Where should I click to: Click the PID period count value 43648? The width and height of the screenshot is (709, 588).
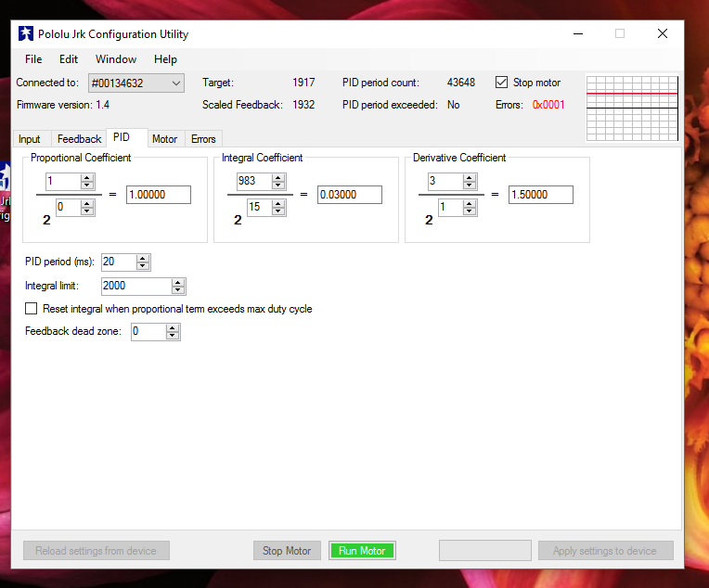[461, 83]
